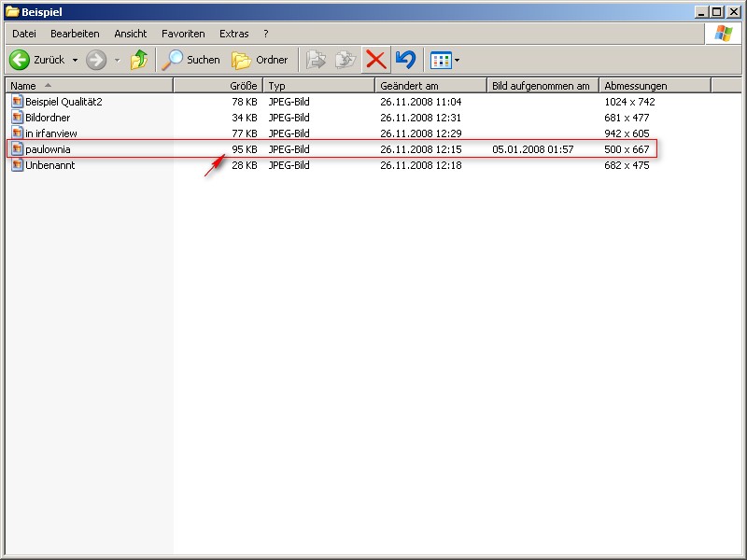Click the folder Up one level icon

coord(138,60)
